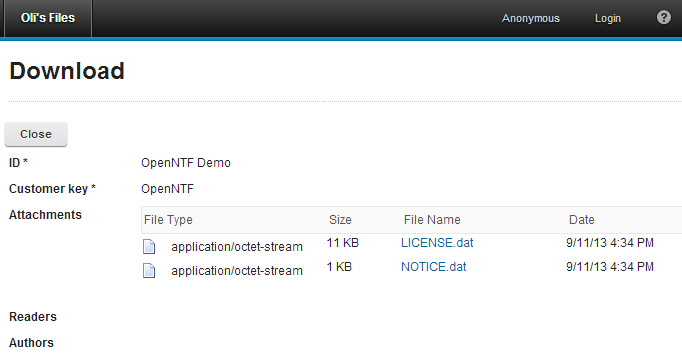The width and height of the screenshot is (682, 360).
Task: Click the Close button
Action: point(36,134)
